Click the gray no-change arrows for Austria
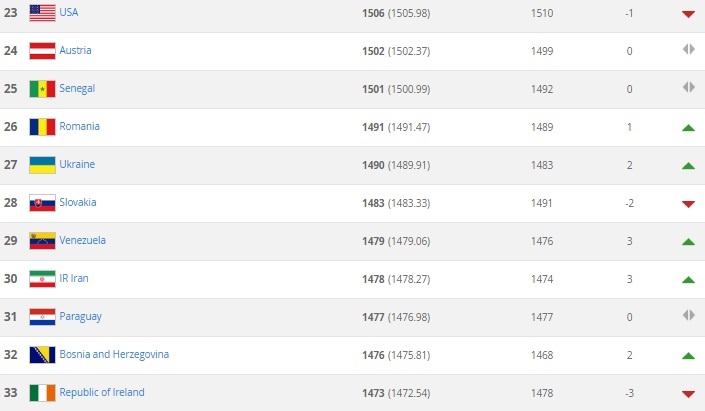 pyautogui.click(x=687, y=51)
